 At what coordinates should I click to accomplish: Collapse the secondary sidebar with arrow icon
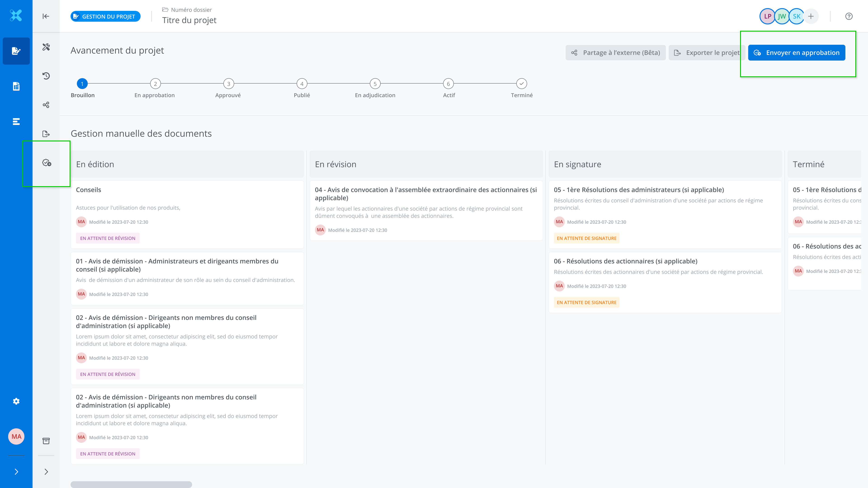click(x=46, y=16)
